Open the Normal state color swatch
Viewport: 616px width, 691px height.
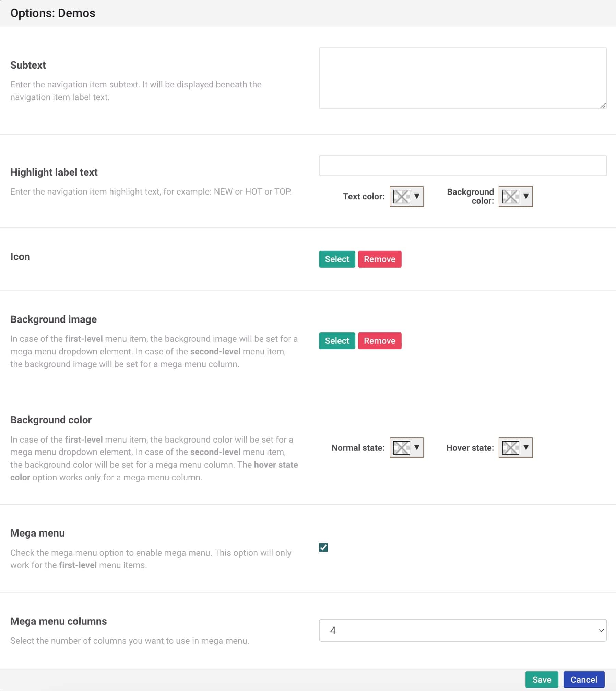(x=401, y=448)
